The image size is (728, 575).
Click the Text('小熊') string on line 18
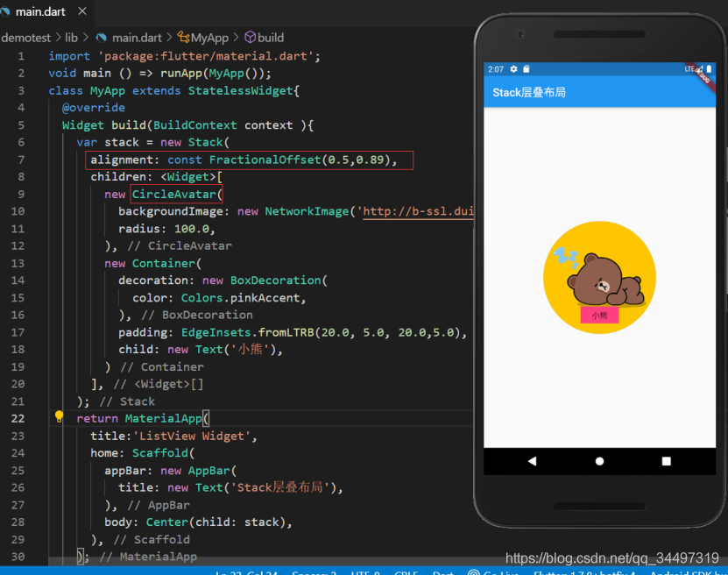tap(251, 349)
